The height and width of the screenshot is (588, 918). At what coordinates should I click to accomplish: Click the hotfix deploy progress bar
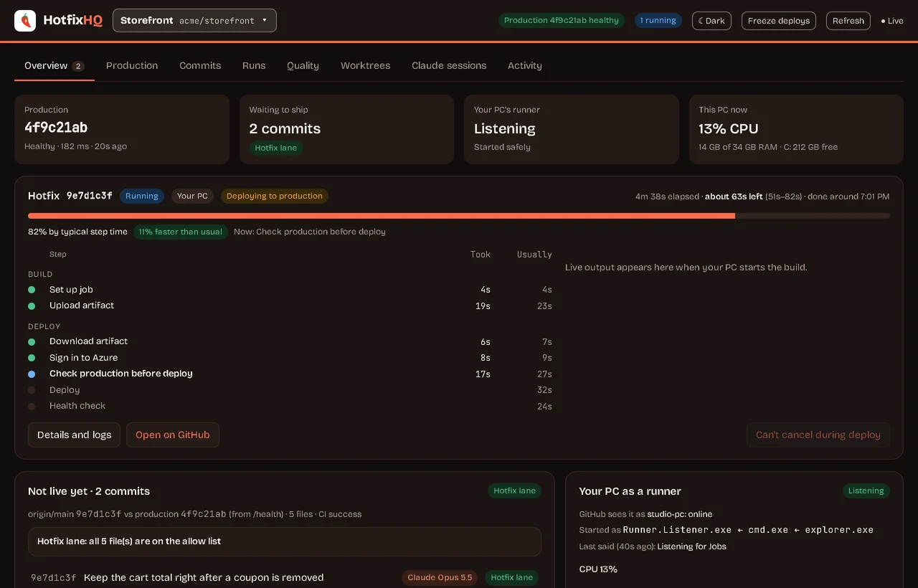click(x=459, y=216)
